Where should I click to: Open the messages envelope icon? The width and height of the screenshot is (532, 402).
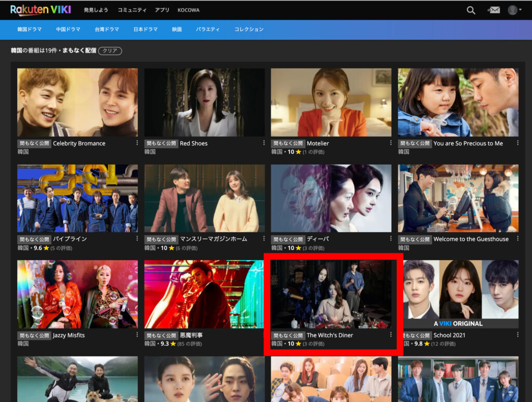[494, 10]
